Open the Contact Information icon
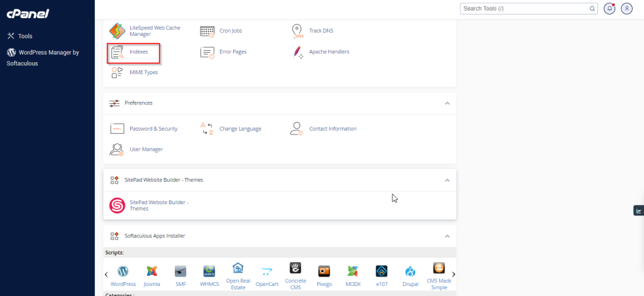644x296 pixels. [x=297, y=129]
